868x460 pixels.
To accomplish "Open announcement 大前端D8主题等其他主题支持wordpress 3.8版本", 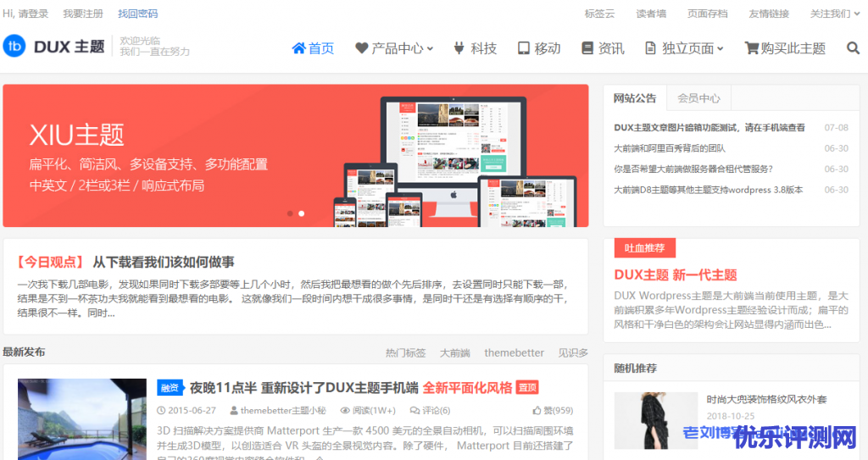I will (x=709, y=190).
